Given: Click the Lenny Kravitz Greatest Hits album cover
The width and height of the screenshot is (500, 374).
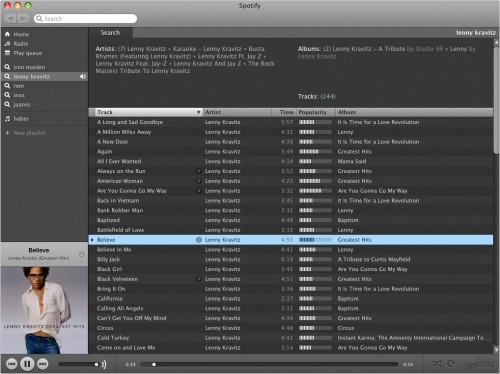Looking at the screenshot, I should pos(44,310).
